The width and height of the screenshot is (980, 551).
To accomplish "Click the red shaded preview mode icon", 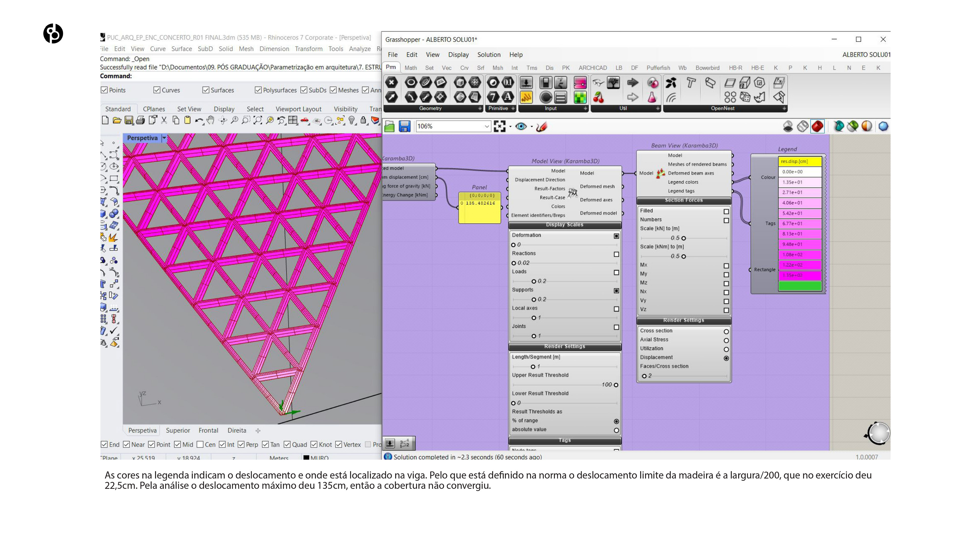I will [x=817, y=126].
